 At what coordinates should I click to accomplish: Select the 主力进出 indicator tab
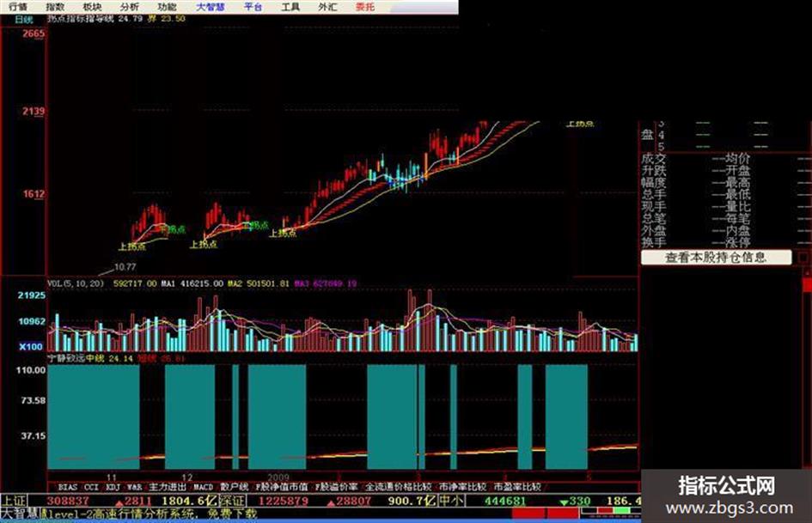(168, 487)
